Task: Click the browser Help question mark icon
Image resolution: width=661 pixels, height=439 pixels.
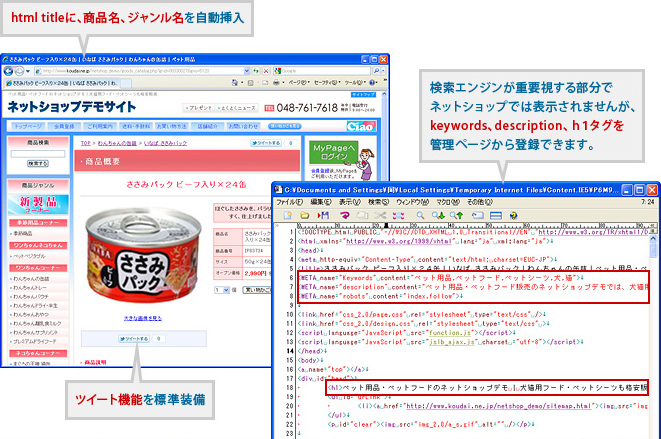Action: (x=372, y=83)
